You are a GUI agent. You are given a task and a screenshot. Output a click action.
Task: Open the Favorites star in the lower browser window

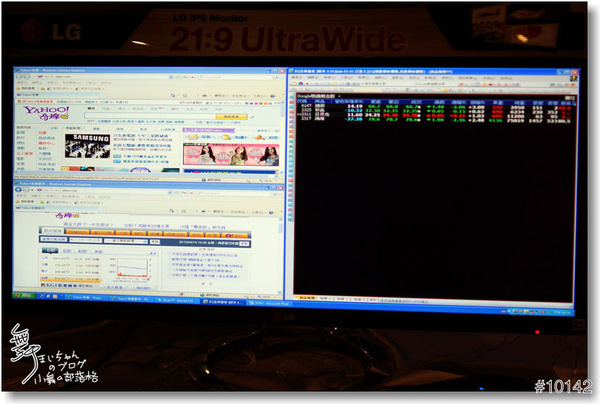[x=18, y=202]
